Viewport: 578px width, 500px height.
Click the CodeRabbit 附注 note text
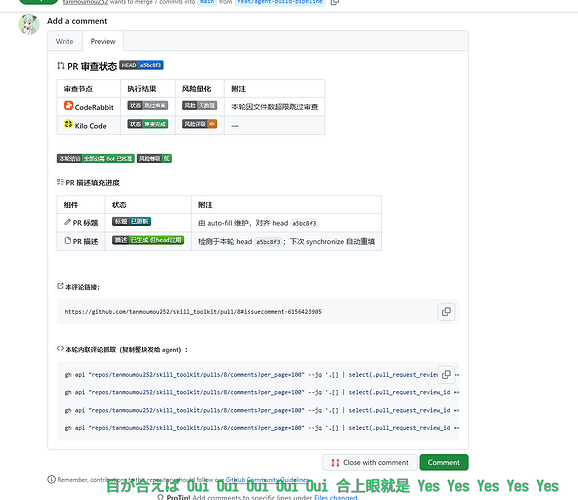pyautogui.click(x=275, y=107)
